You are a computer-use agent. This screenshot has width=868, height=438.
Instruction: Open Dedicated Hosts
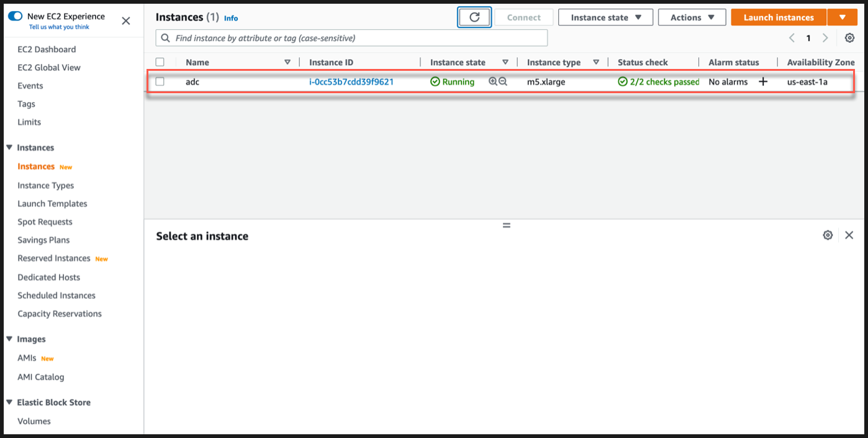point(48,277)
